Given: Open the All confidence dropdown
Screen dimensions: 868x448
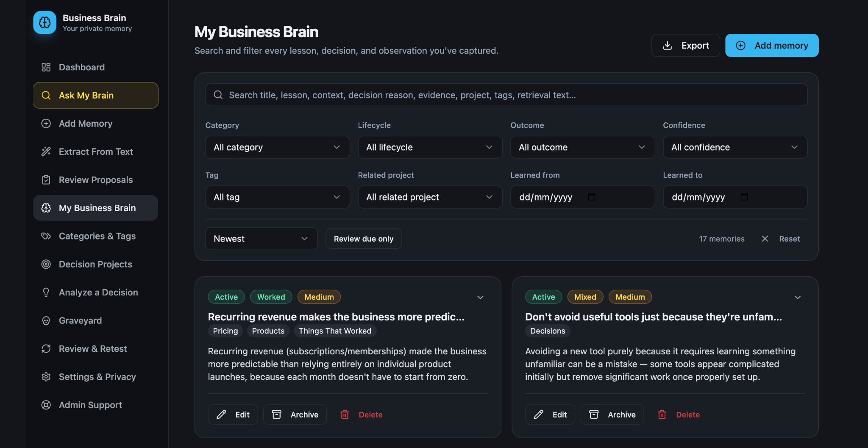Looking at the screenshot, I should pos(735,147).
